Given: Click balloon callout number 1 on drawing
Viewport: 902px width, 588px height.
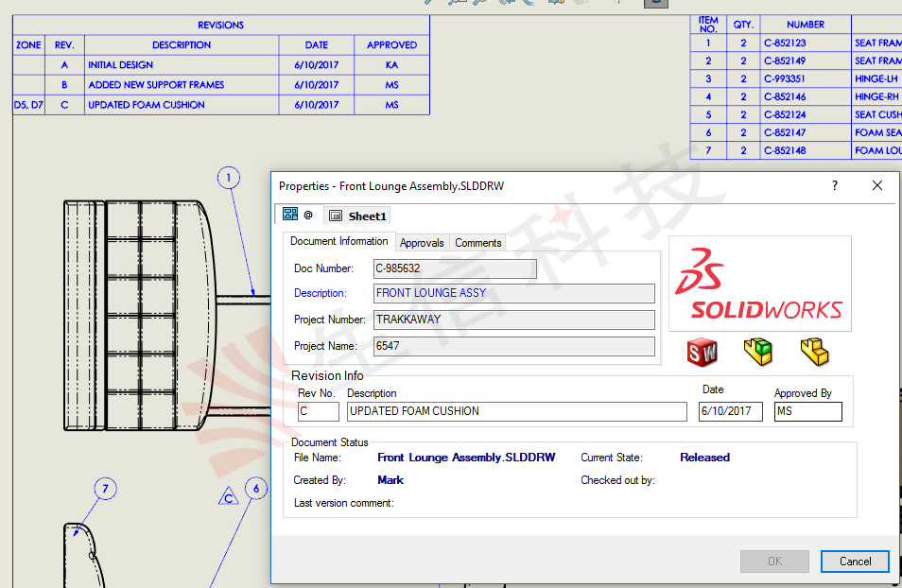Looking at the screenshot, I should coord(228,177).
